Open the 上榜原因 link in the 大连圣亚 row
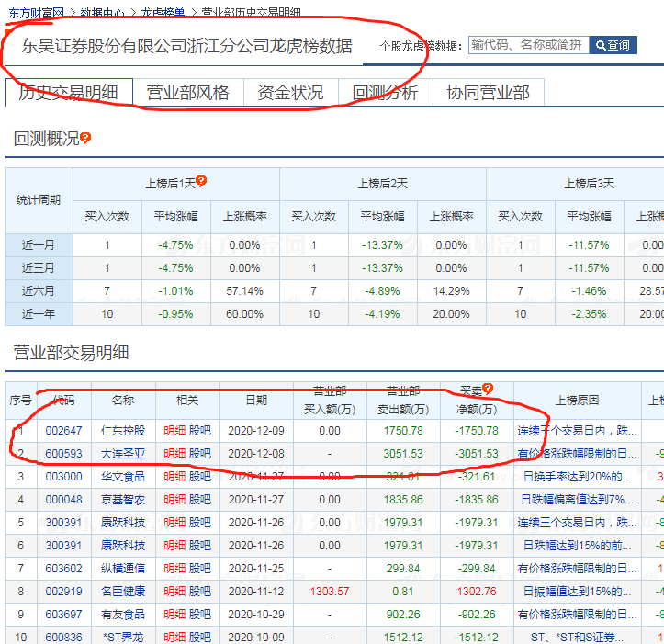Viewport: 664px width, 644px height. [x=577, y=453]
